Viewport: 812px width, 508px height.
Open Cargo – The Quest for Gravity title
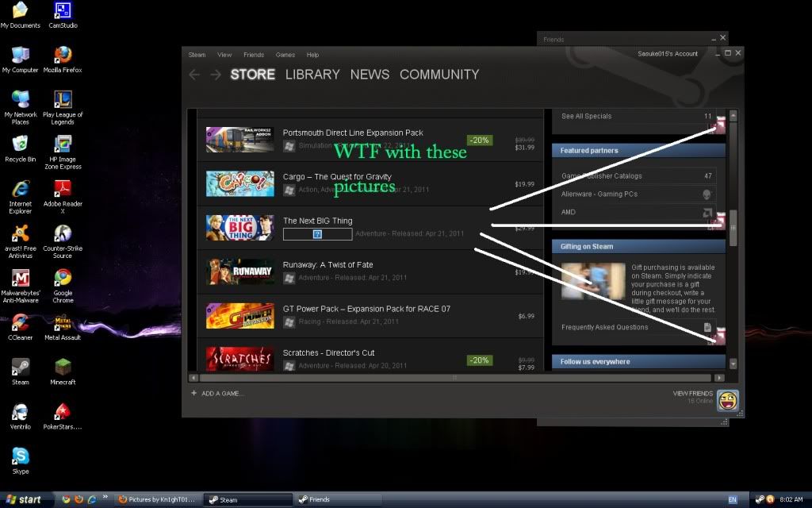337,177
